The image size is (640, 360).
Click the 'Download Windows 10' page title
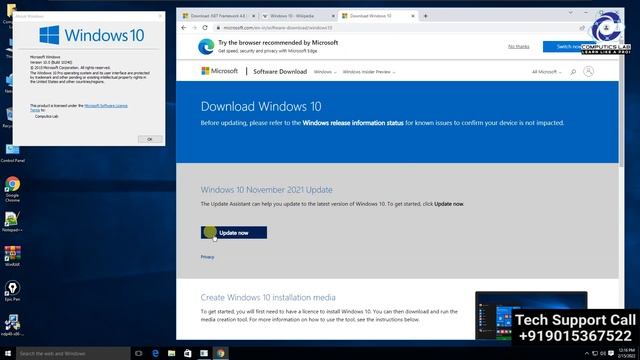tap(261, 107)
